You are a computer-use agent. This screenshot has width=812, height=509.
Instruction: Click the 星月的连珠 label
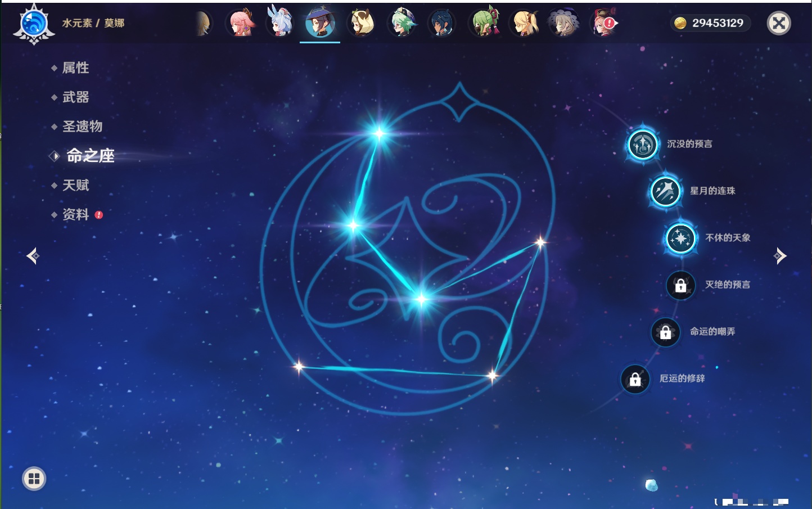[x=712, y=191]
